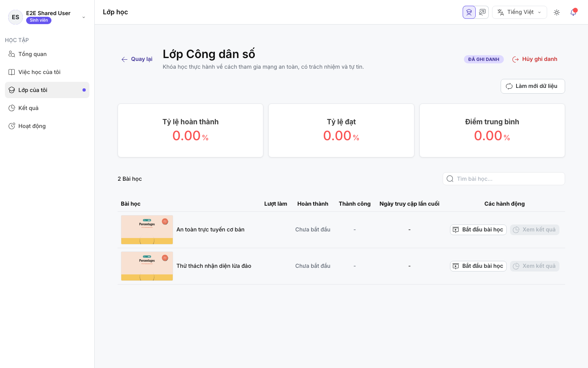Click the Sinh viên role badge
Viewport: 588px width, 368px height.
coord(39,20)
